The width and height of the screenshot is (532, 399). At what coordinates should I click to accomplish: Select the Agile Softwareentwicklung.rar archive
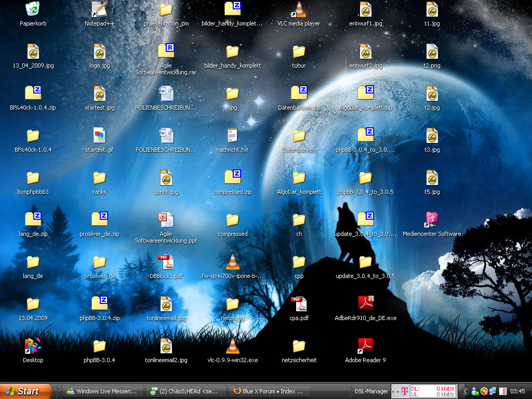click(166, 51)
